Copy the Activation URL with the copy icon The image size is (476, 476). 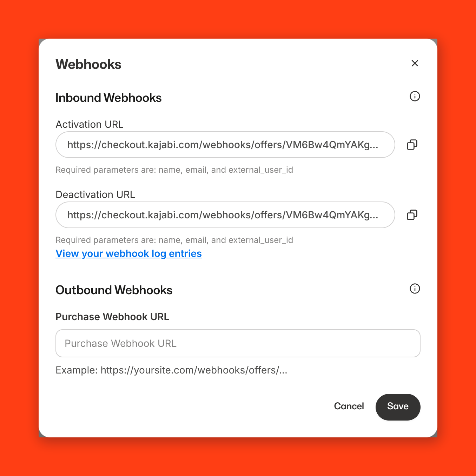[412, 145]
